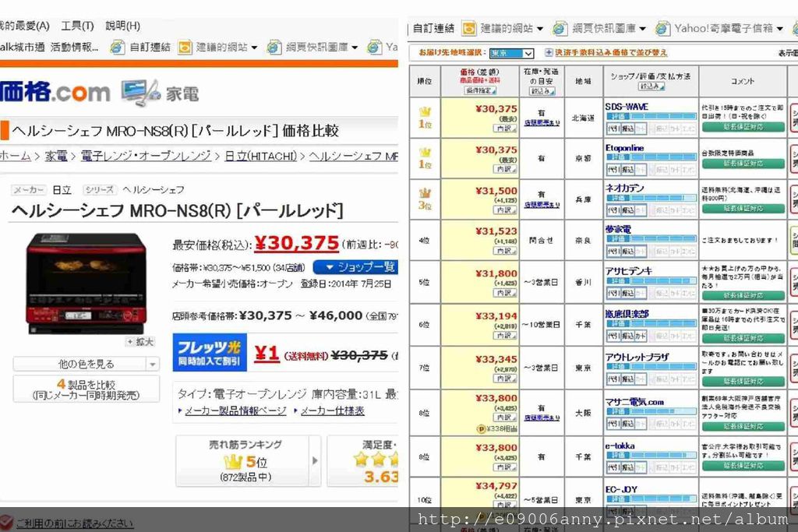This screenshot has width=798, height=532.
Task: Click 延長保証対応 button in アサヒデンキ row
Action: click(743, 295)
